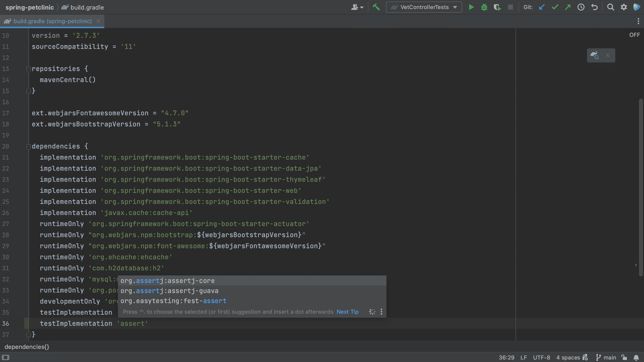Click spring-boot-starter-web dependency string
This screenshot has height=362, width=644.
201,191
